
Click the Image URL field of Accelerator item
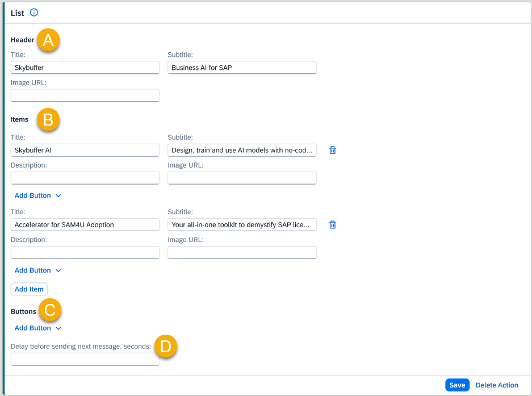242,252
